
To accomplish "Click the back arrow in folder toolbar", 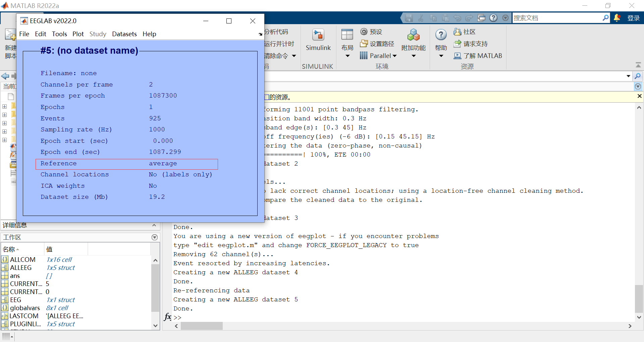I will tap(5, 76).
